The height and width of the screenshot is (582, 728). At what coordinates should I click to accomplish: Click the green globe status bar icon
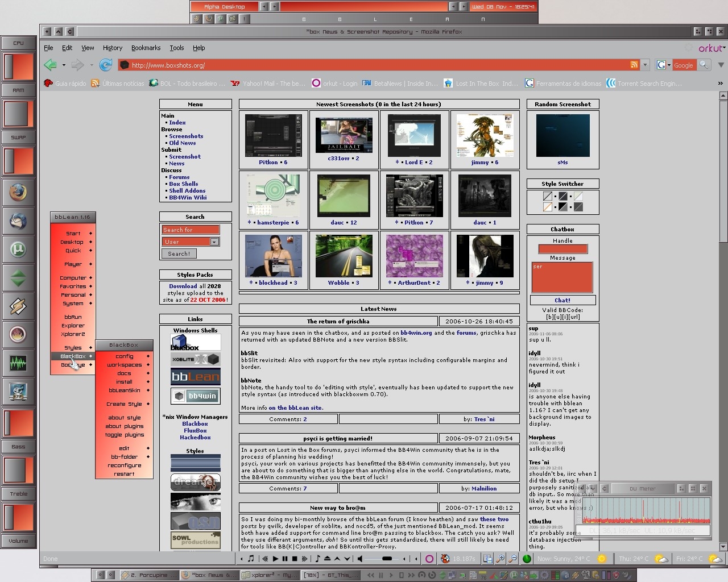point(527,559)
